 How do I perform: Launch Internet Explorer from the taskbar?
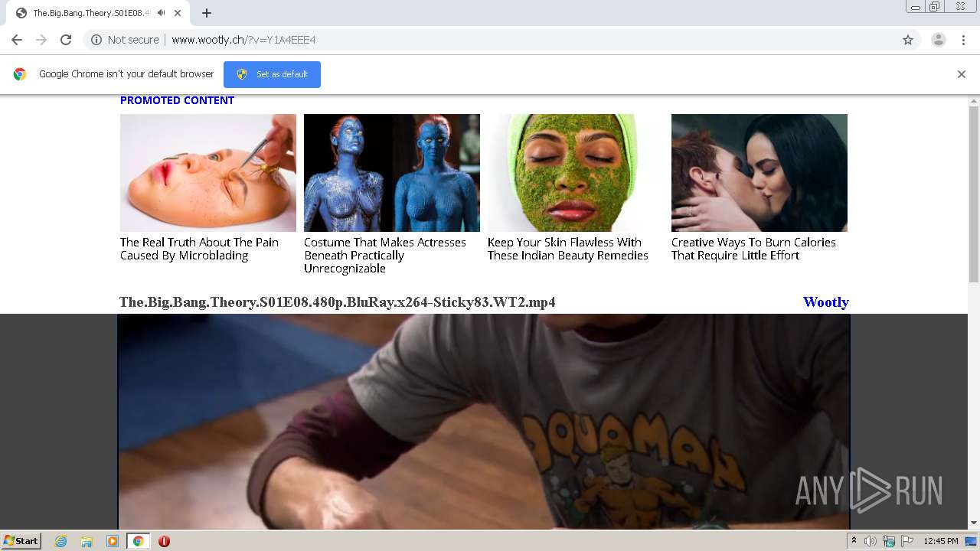tap(61, 541)
